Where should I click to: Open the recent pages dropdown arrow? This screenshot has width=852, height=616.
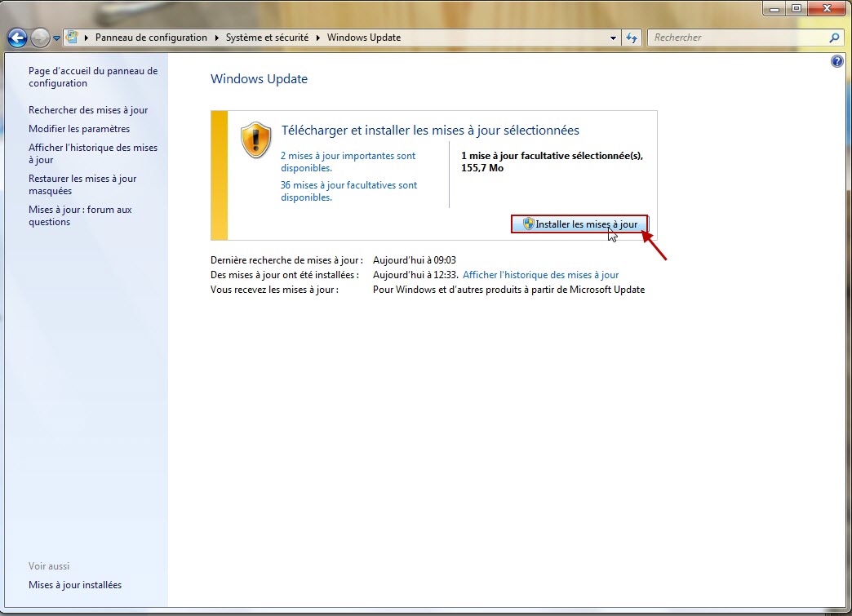pyautogui.click(x=56, y=38)
